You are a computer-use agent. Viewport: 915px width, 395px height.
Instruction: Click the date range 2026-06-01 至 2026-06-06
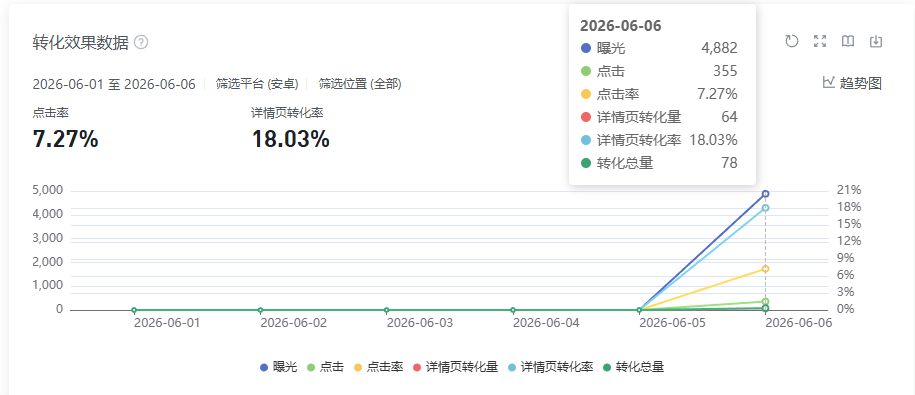(x=114, y=84)
